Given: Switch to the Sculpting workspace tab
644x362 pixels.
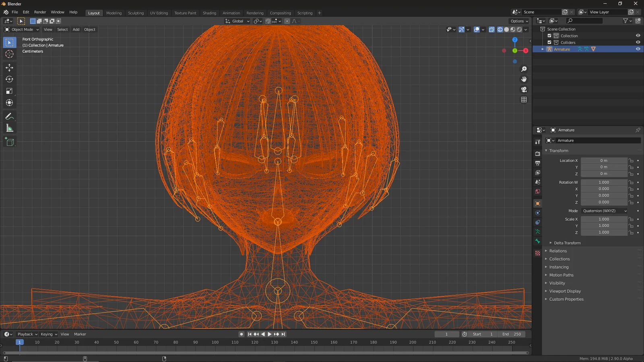Looking at the screenshot, I should point(136,13).
